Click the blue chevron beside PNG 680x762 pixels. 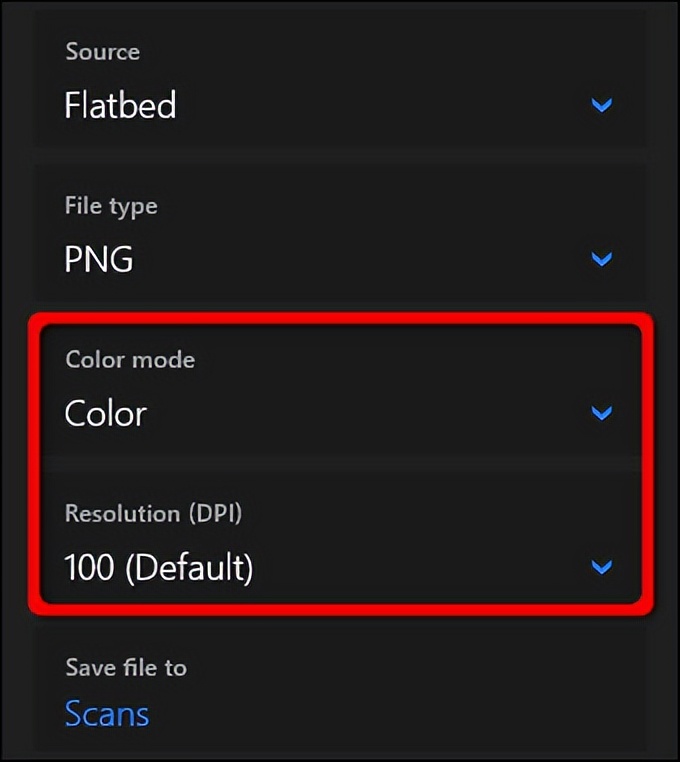[x=601, y=259]
